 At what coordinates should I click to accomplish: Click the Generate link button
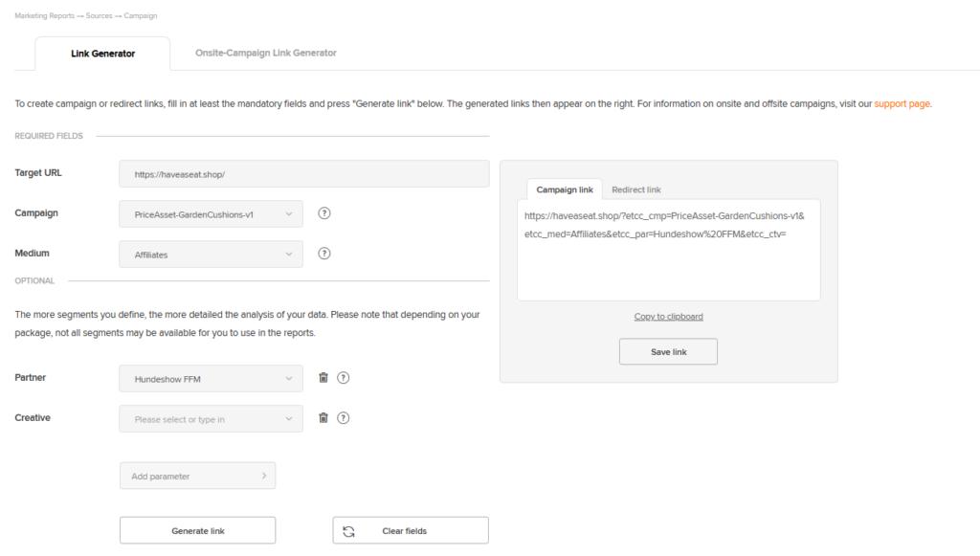197,530
